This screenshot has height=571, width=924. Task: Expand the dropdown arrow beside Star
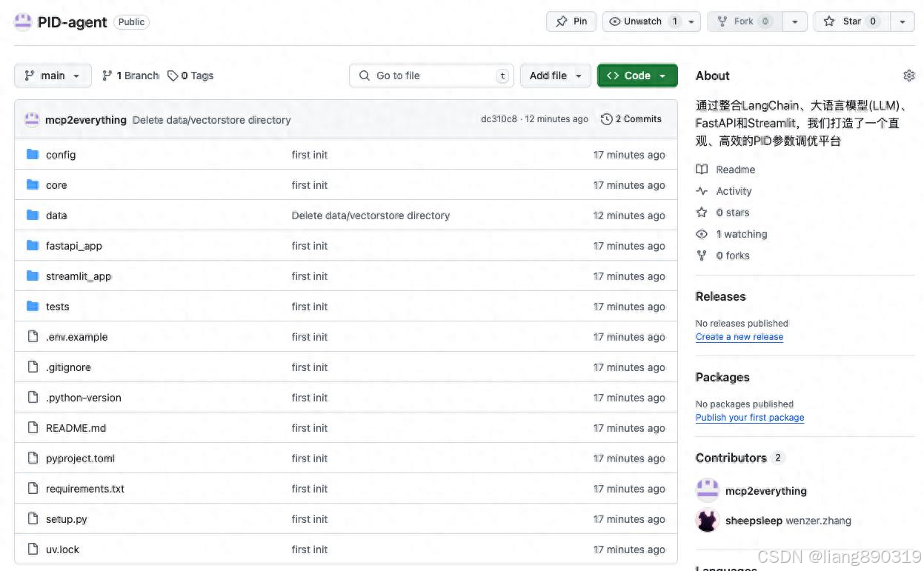coord(902,21)
